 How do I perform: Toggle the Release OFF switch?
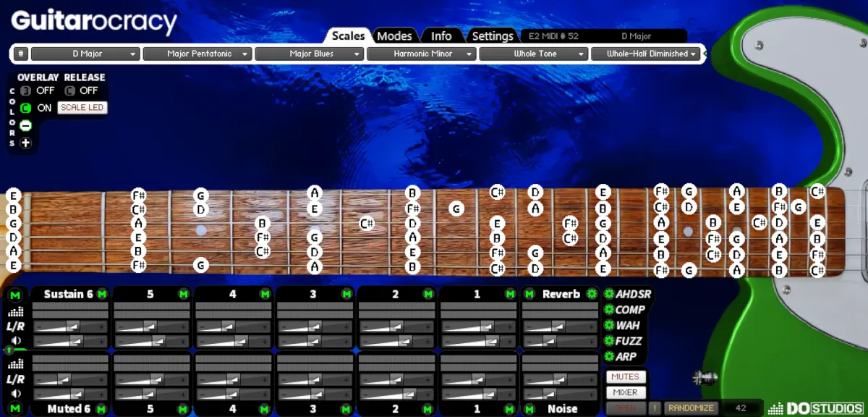(70, 90)
